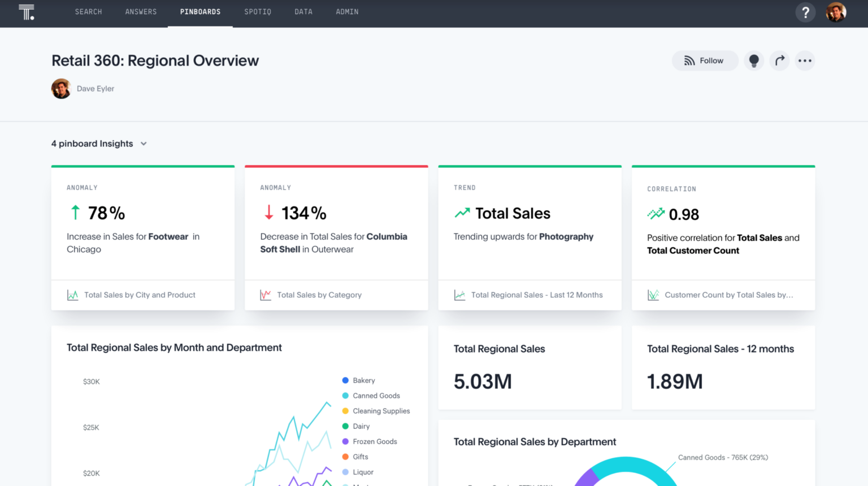This screenshot has height=486, width=868.
Task: Click the chart icon on the Columbia anomaly card
Action: (266, 294)
